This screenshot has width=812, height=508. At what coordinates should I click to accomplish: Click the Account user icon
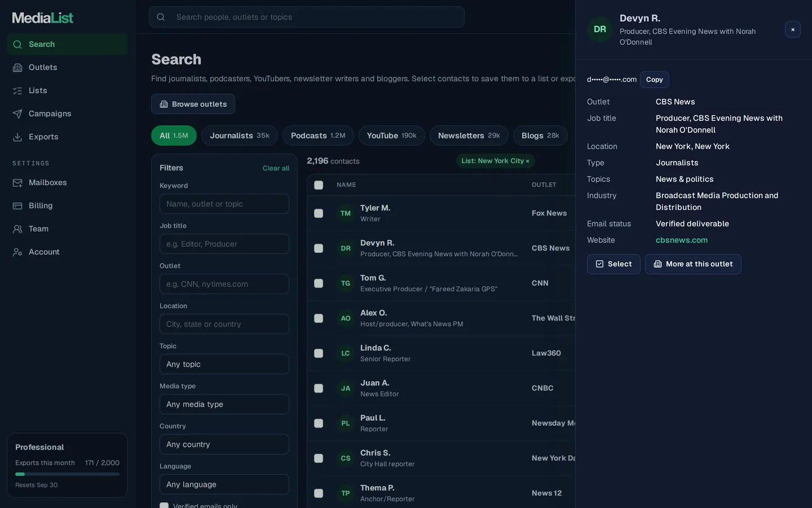point(17,252)
